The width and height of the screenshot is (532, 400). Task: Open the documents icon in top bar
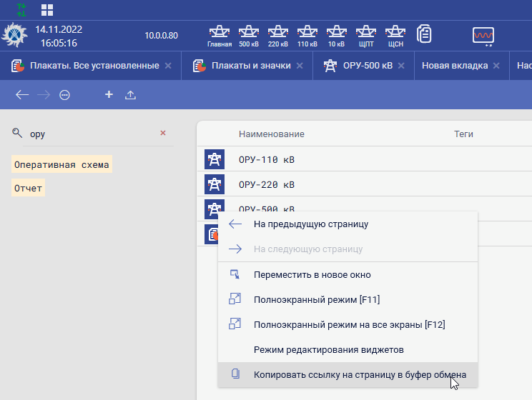point(425,34)
